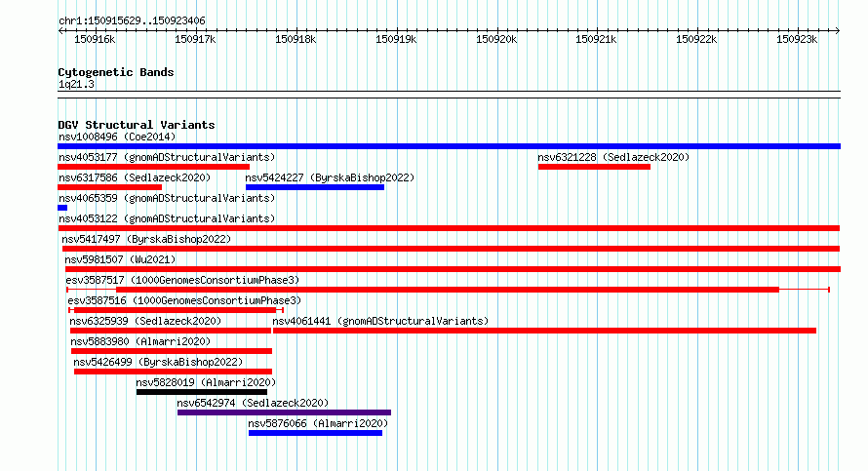This screenshot has width=868, height=471.
Task: Open nsv5876066 (Almarri2020) label
Action: [318, 423]
